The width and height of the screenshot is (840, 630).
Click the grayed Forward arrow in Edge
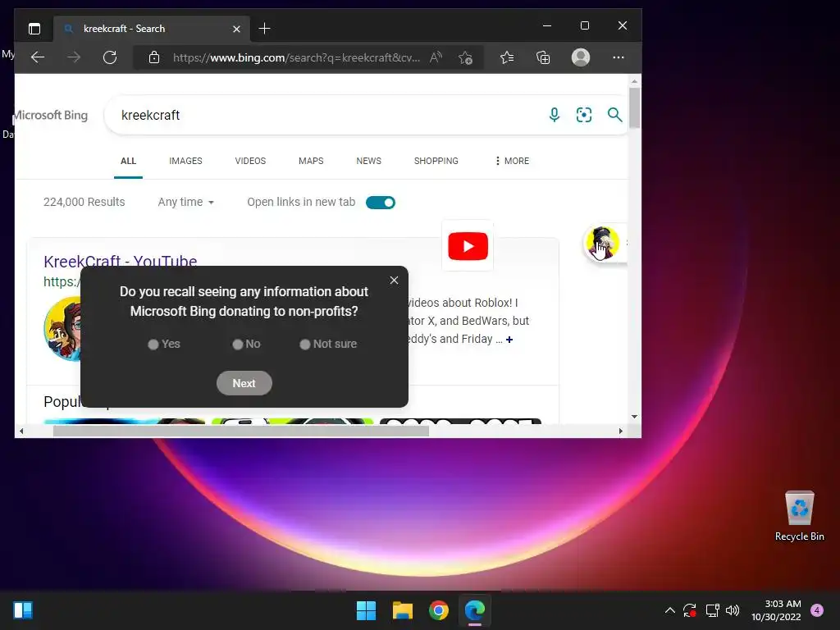click(x=74, y=57)
